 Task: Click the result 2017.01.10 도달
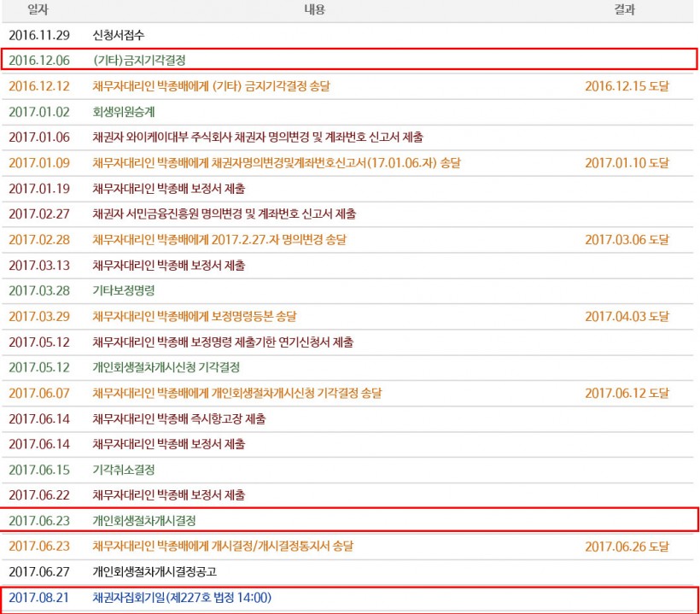tap(627, 163)
